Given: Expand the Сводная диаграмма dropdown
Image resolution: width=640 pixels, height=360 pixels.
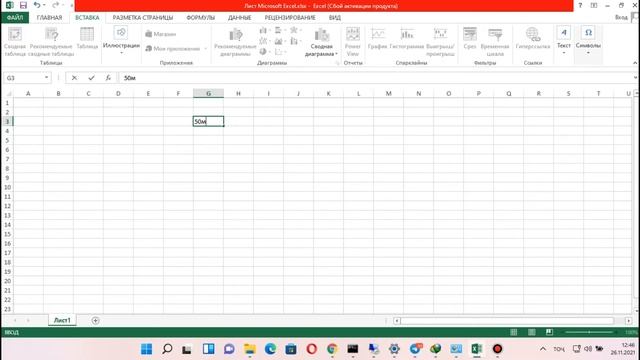Looking at the screenshot, I should click(321, 42).
